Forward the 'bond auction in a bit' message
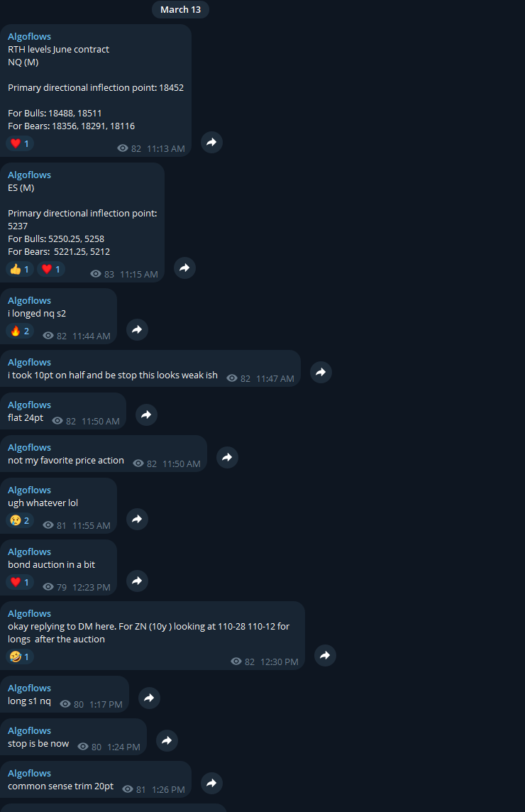 pos(137,581)
